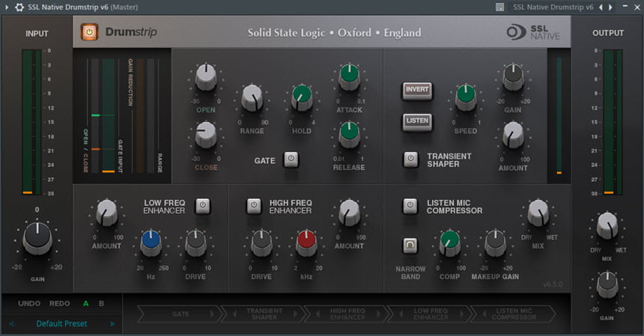Click the LISTEN button in Transient Shaper
This screenshot has height=336, width=644.
pyautogui.click(x=417, y=121)
